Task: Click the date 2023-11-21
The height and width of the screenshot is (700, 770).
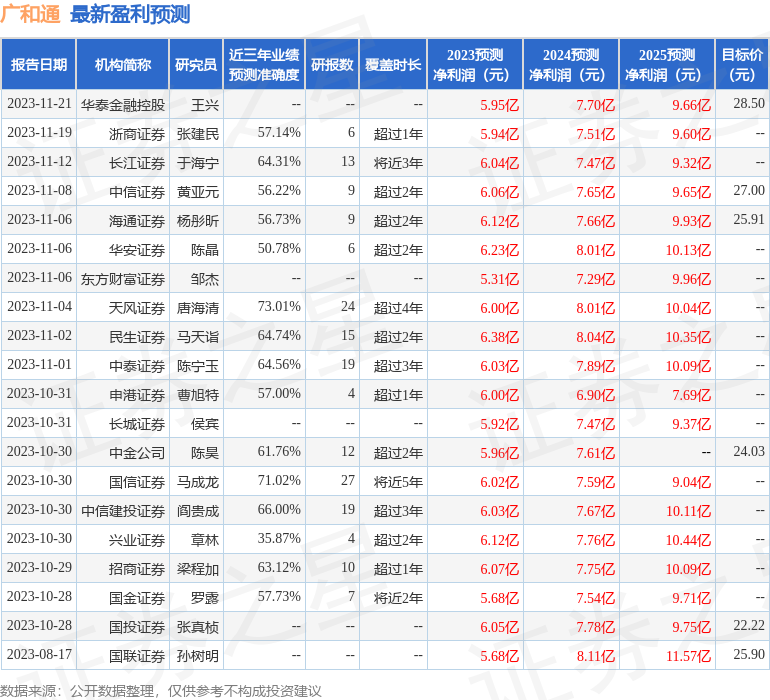Action: [x=39, y=103]
